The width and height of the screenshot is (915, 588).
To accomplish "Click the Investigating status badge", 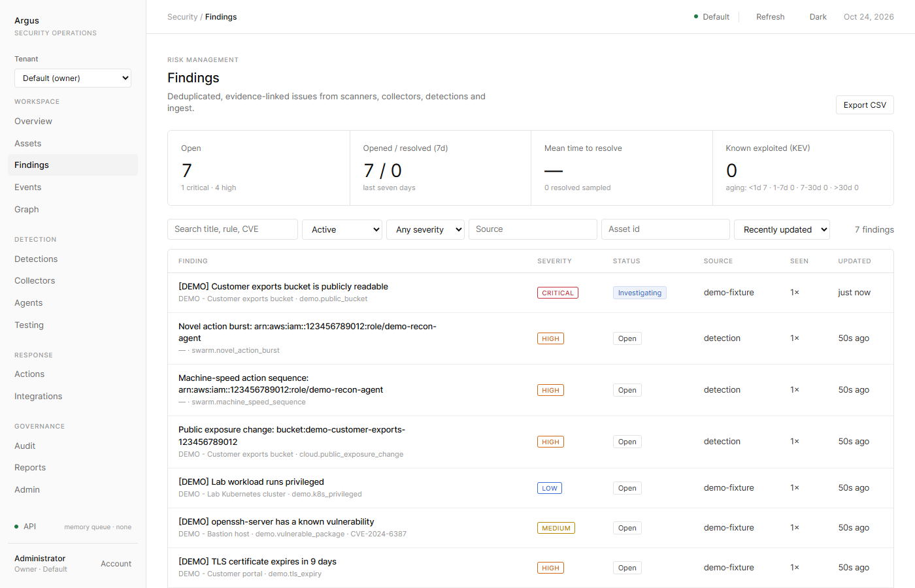I will (640, 293).
